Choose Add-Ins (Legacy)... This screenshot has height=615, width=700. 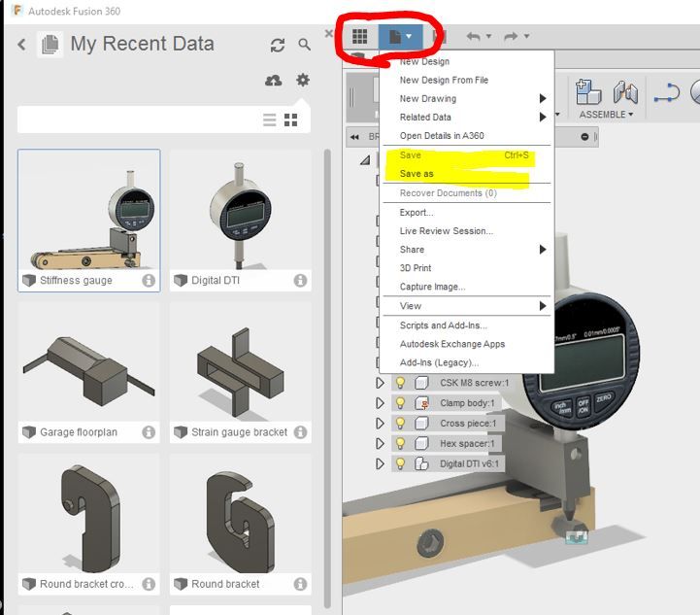[467, 362]
